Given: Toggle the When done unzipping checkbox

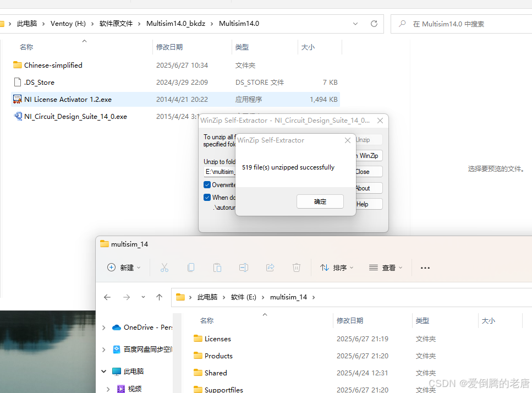Looking at the screenshot, I should pos(207,197).
